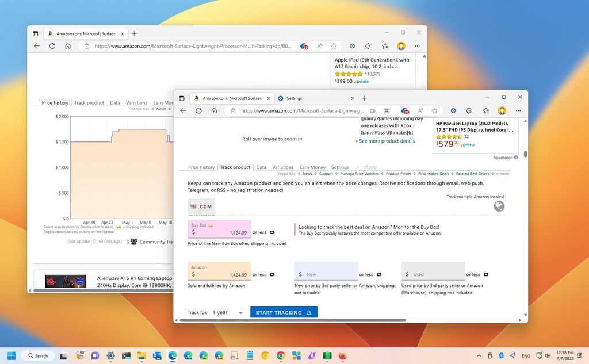Switch to the Price history tab in front window
This screenshot has width=589, height=364.
click(201, 167)
